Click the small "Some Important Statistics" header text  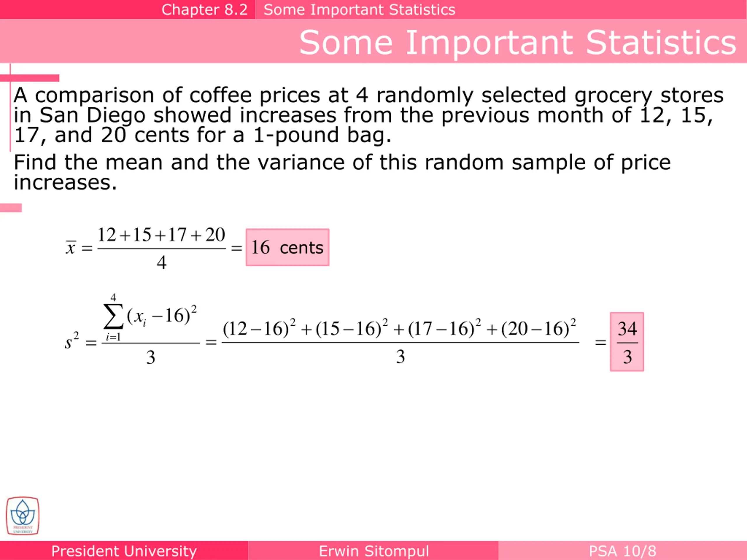tap(359, 9)
